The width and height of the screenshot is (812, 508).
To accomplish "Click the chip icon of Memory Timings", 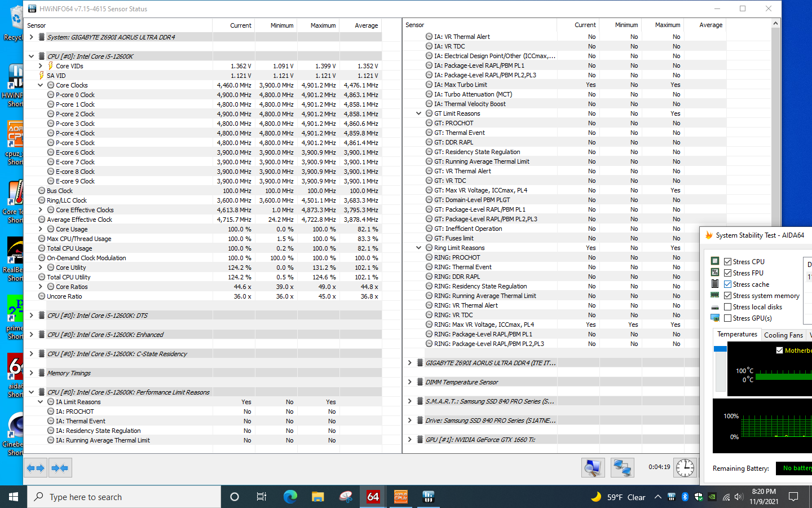I will (x=41, y=373).
